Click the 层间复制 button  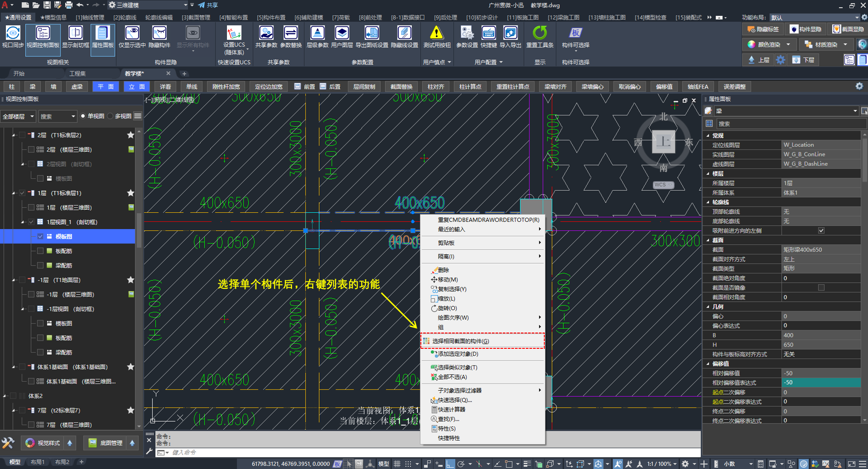[x=364, y=87]
